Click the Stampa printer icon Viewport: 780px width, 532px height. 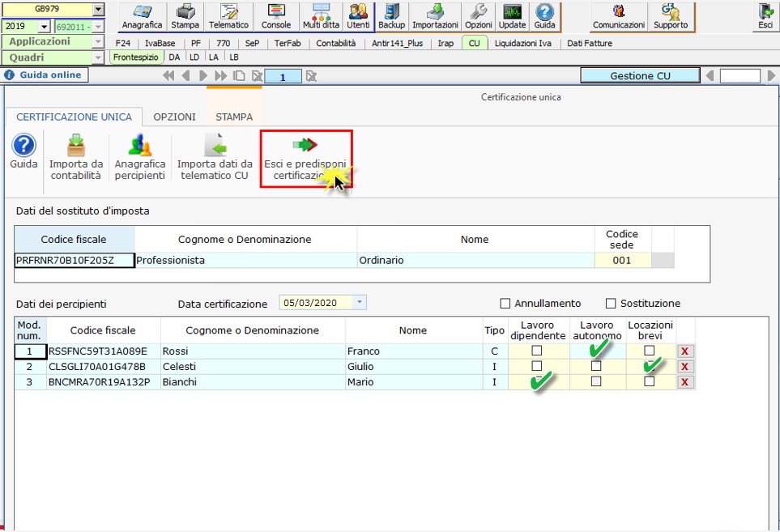pos(185,16)
